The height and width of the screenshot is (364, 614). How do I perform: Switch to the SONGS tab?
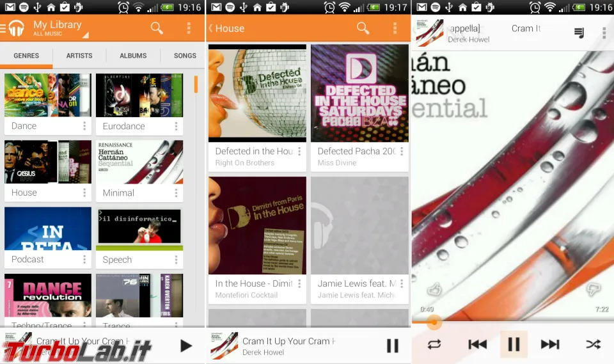pyautogui.click(x=185, y=56)
